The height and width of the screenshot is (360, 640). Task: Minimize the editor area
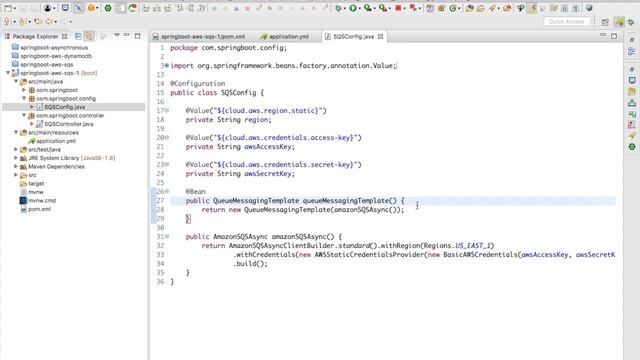pos(603,36)
